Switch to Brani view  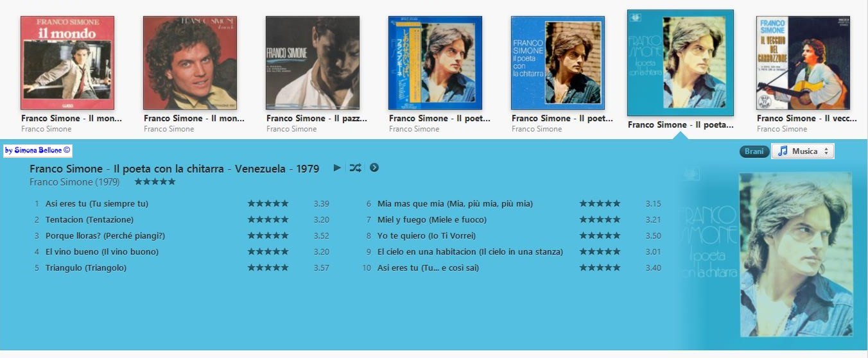[754, 151]
